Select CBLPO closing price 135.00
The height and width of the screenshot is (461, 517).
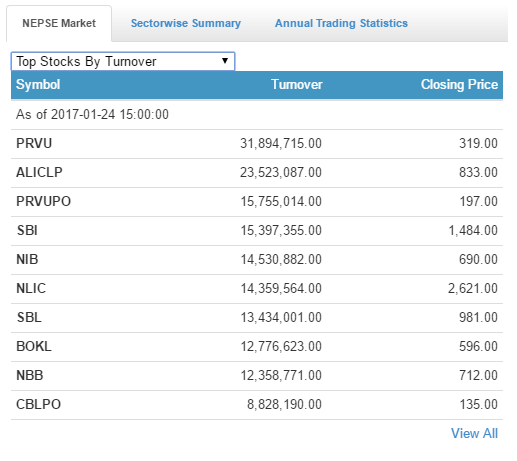[x=479, y=404]
